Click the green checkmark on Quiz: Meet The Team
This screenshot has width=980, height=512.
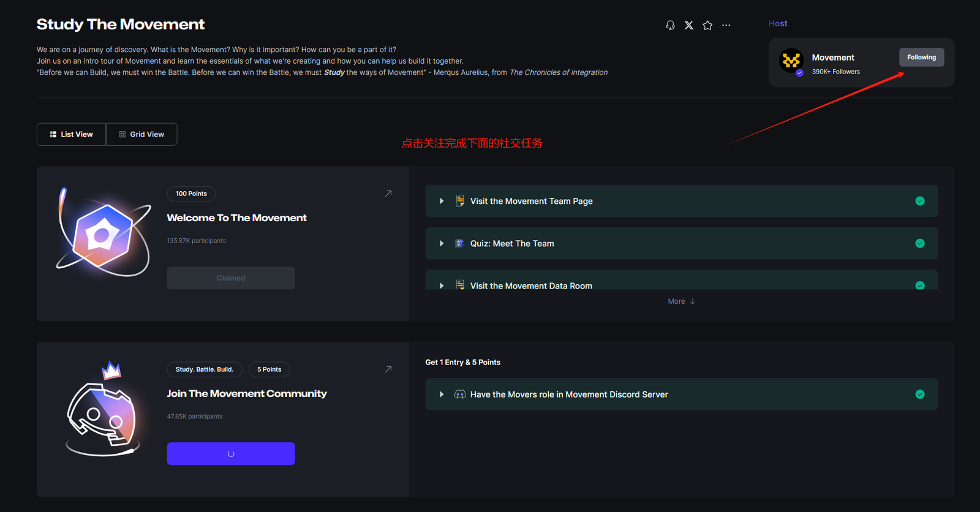click(920, 243)
